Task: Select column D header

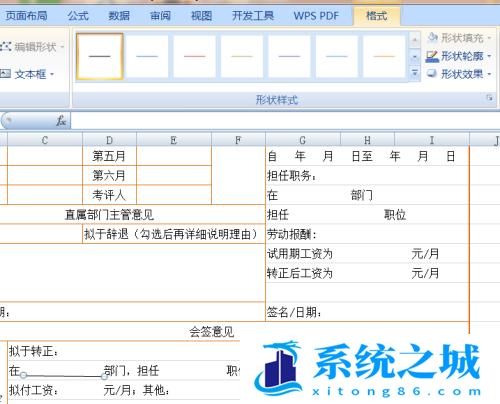Action: click(x=109, y=140)
